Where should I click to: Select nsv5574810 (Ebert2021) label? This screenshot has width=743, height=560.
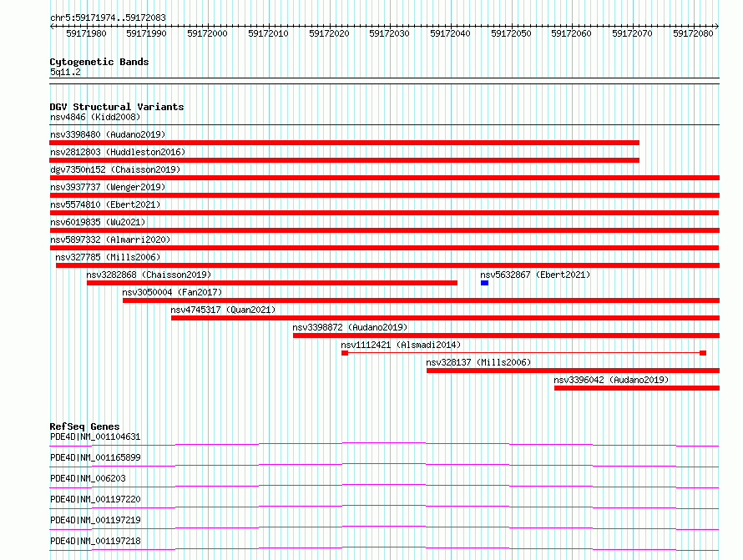[x=105, y=204]
